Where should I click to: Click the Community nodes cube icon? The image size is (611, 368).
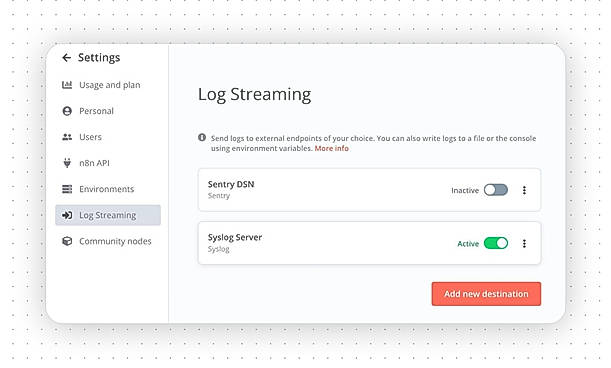(x=67, y=241)
